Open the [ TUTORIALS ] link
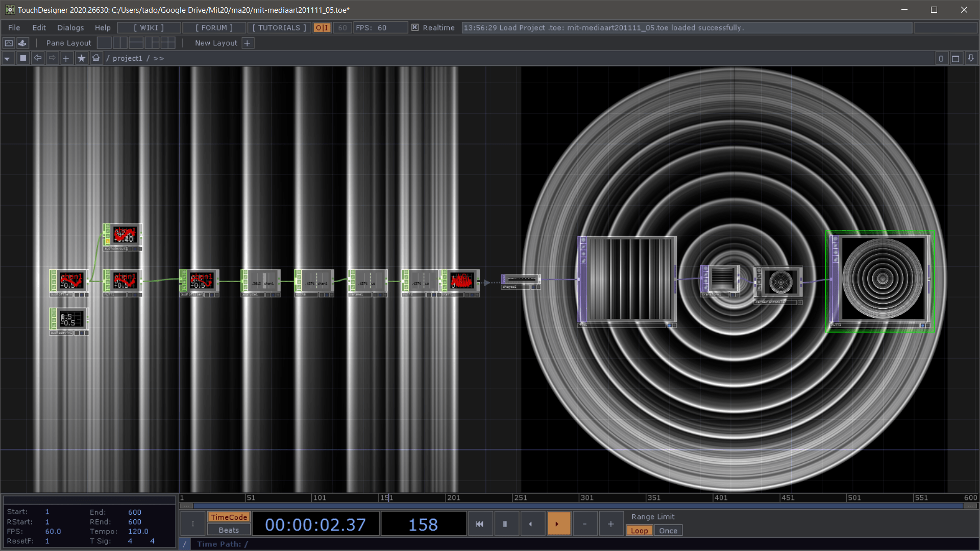980x551 pixels. pos(279,28)
